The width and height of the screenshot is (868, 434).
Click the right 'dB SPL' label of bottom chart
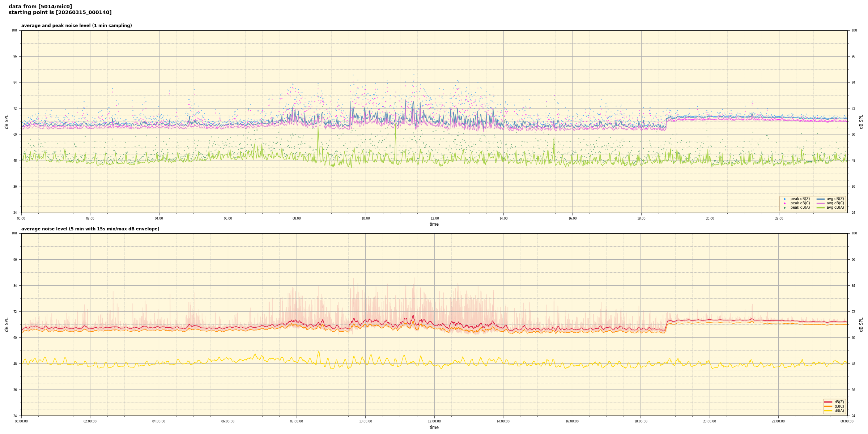(861, 324)
